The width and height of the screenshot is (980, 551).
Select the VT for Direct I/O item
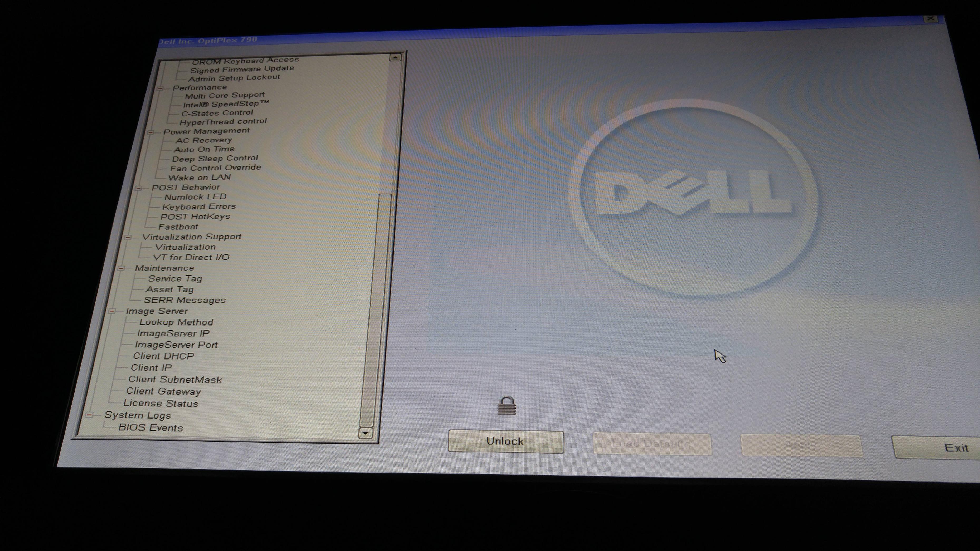(x=191, y=257)
